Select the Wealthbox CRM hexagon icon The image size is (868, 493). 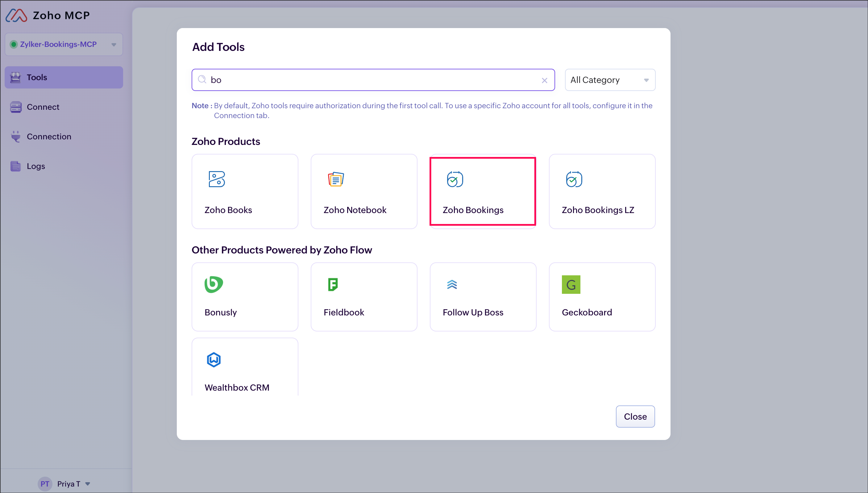214,359
